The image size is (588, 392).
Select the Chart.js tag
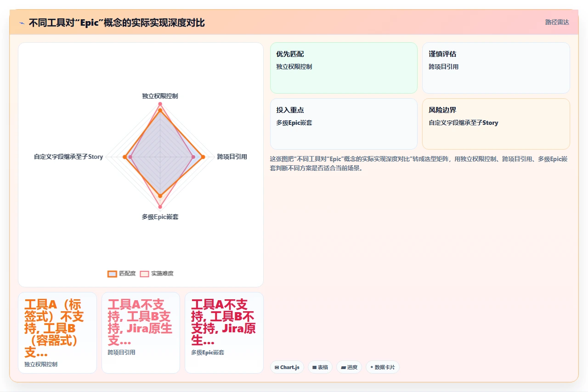(287, 367)
